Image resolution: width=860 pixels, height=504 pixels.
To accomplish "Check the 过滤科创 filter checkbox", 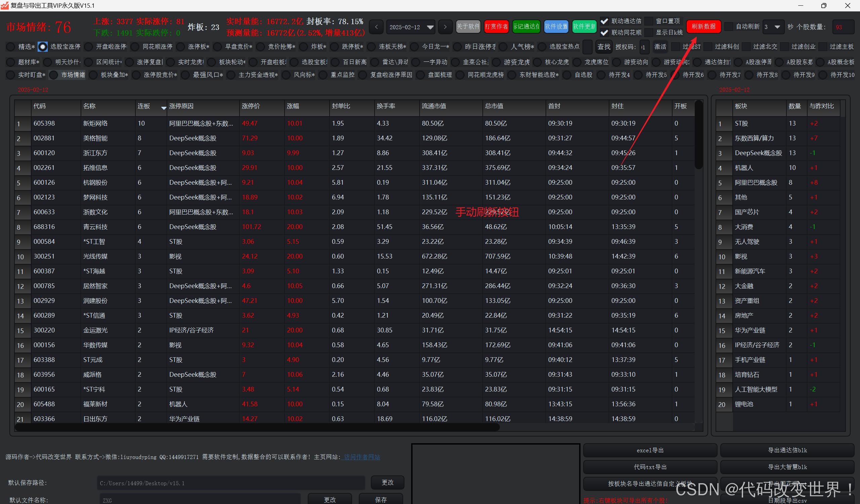I will (x=708, y=47).
